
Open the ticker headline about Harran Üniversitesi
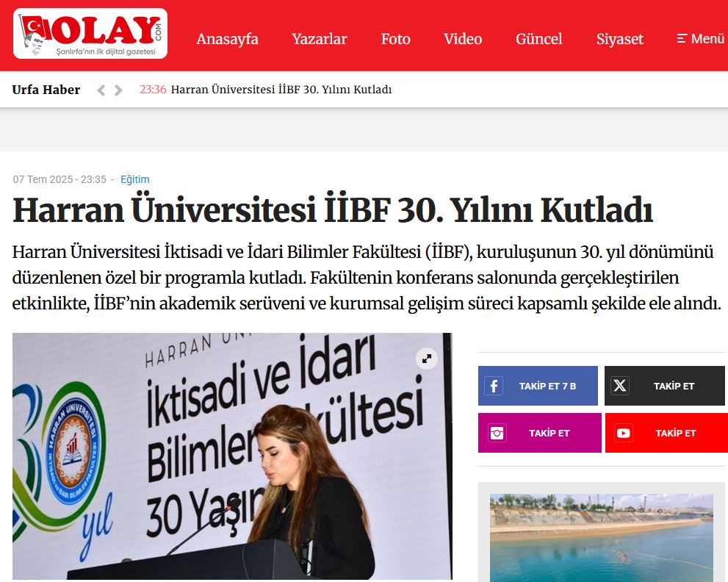tap(281, 90)
